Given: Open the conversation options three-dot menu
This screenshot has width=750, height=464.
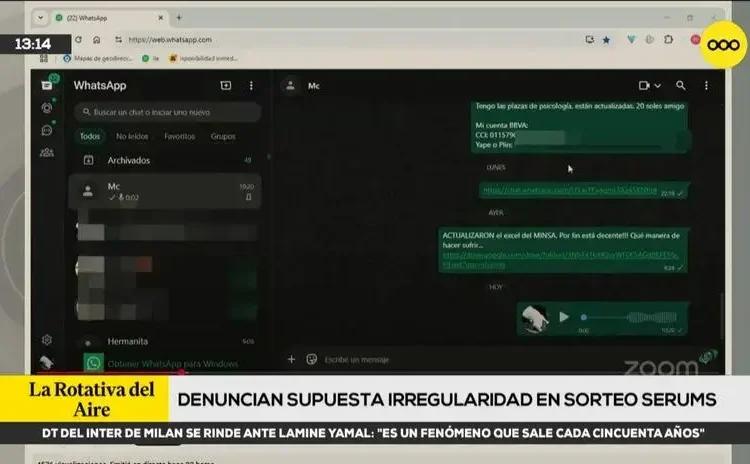Looking at the screenshot, I should [x=706, y=86].
